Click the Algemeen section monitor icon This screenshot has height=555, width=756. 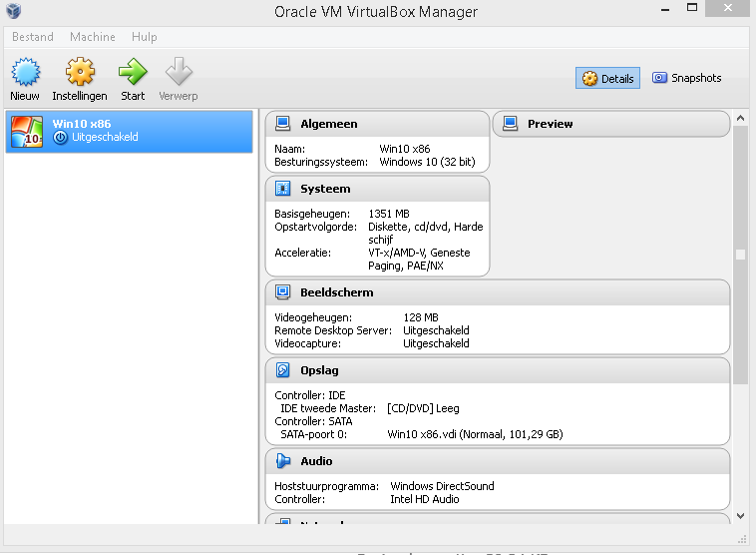click(x=283, y=124)
